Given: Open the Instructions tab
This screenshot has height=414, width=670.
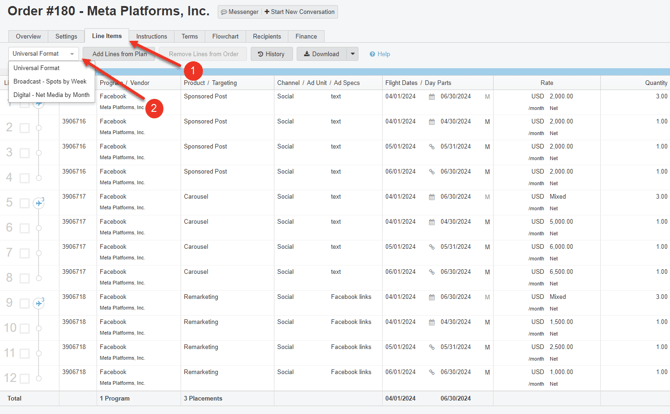Looking at the screenshot, I should click(x=151, y=36).
